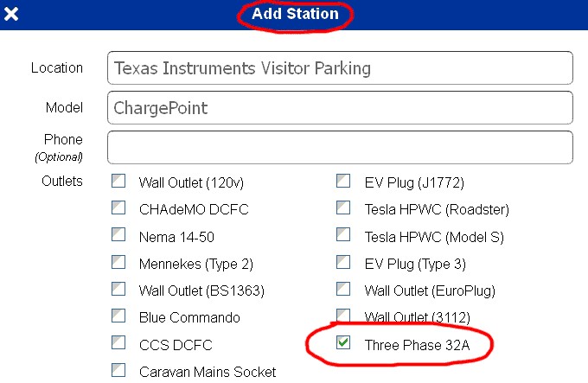Click the optional Phone input field
Viewport: 588px width, 383px height.
(x=340, y=147)
